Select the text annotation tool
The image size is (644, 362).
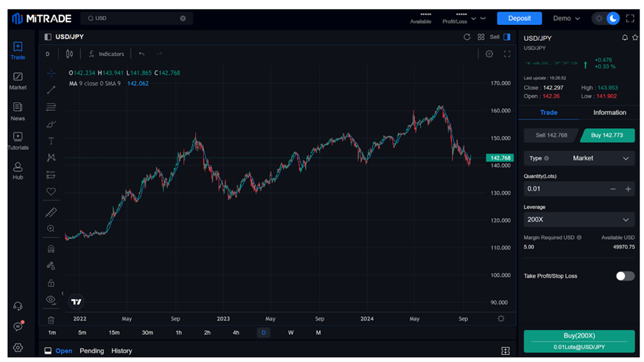pyautogui.click(x=51, y=141)
